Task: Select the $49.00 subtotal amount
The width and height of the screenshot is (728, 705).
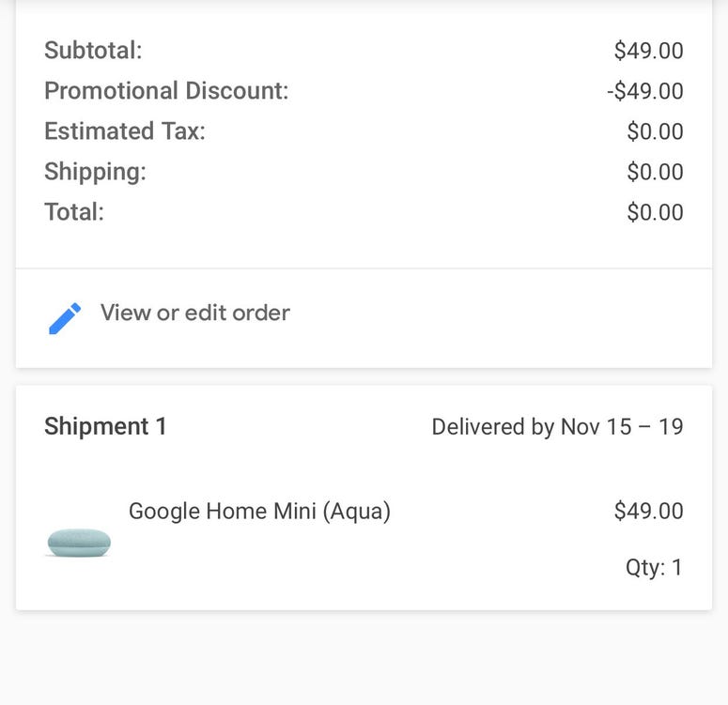Action: pyautogui.click(x=648, y=51)
